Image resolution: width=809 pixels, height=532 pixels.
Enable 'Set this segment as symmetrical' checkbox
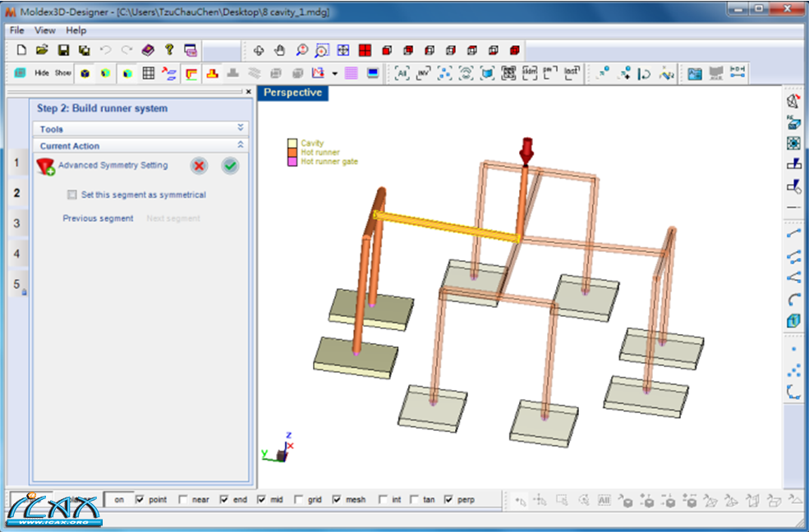[72, 195]
